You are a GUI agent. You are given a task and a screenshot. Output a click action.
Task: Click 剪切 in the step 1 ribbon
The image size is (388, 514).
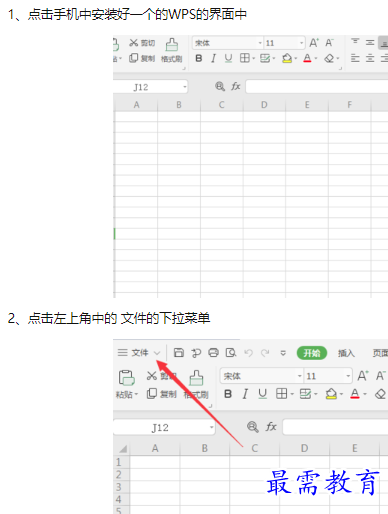[x=142, y=43]
